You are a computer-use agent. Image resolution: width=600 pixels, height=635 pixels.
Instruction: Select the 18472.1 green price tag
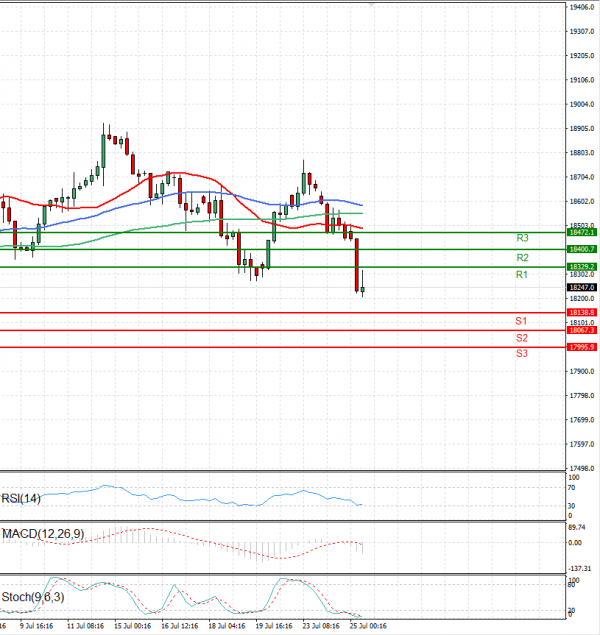(x=582, y=232)
